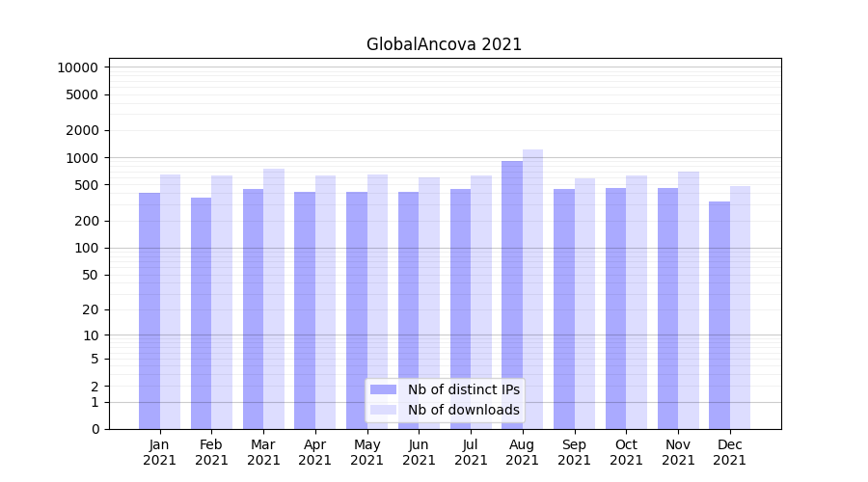
Task: Click the distinct IPs legend color swatch
Action: click(383, 389)
